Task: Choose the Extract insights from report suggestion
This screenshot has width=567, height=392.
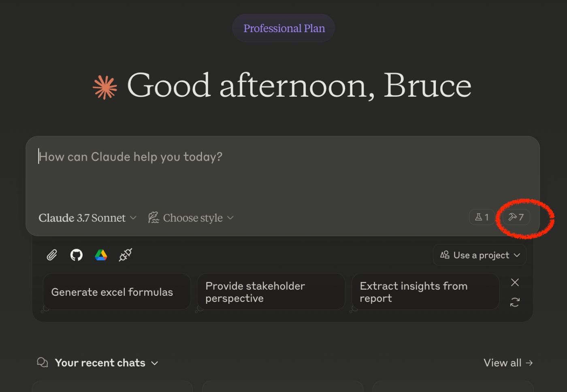Action: pos(425,292)
